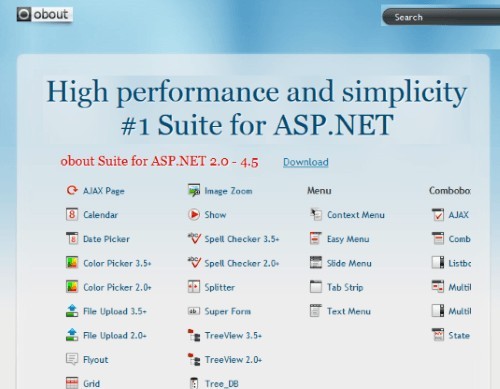This screenshot has height=389, width=500.
Task: Click the Splitter icon
Action: (194, 287)
